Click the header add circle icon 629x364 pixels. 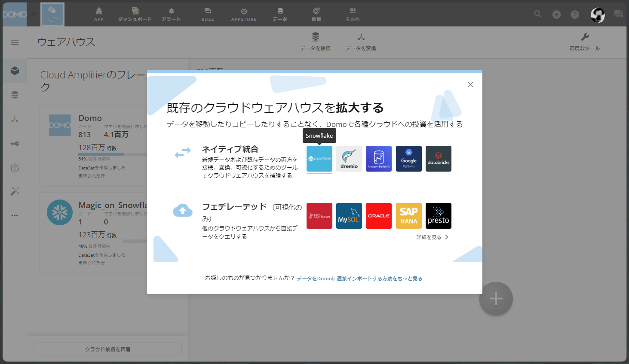tap(556, 14)
